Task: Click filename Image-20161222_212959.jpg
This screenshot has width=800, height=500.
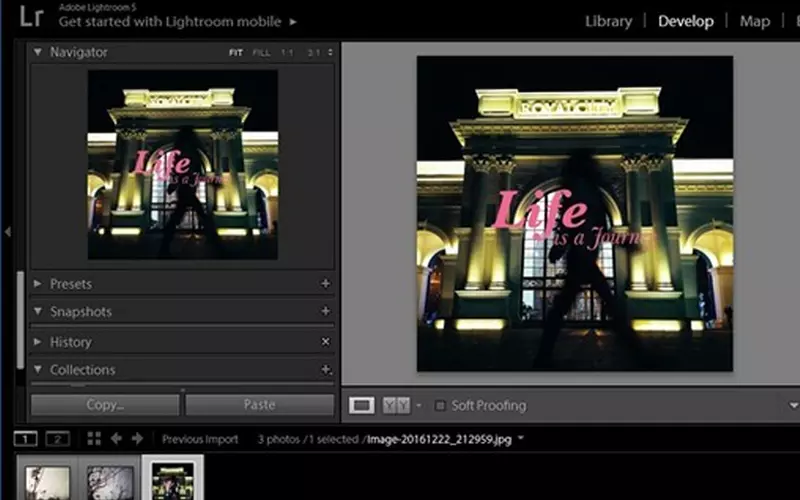Action: (439, 439)
